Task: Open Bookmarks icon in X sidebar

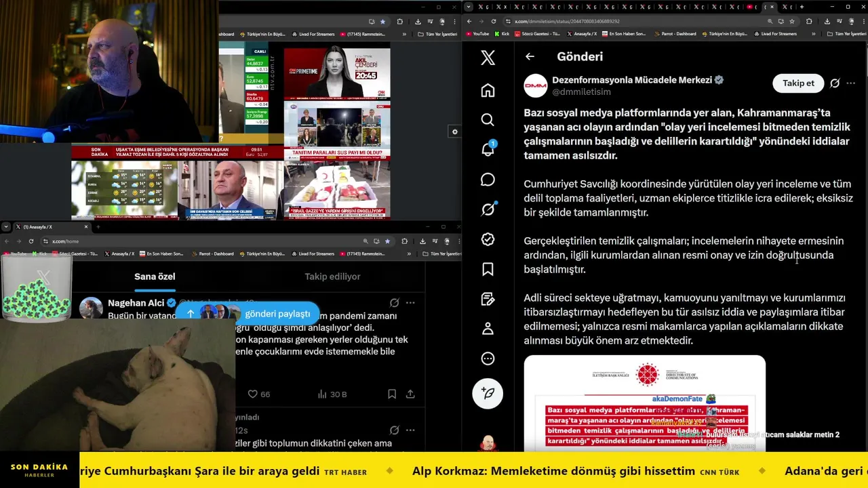Action: tap(488, 269)
